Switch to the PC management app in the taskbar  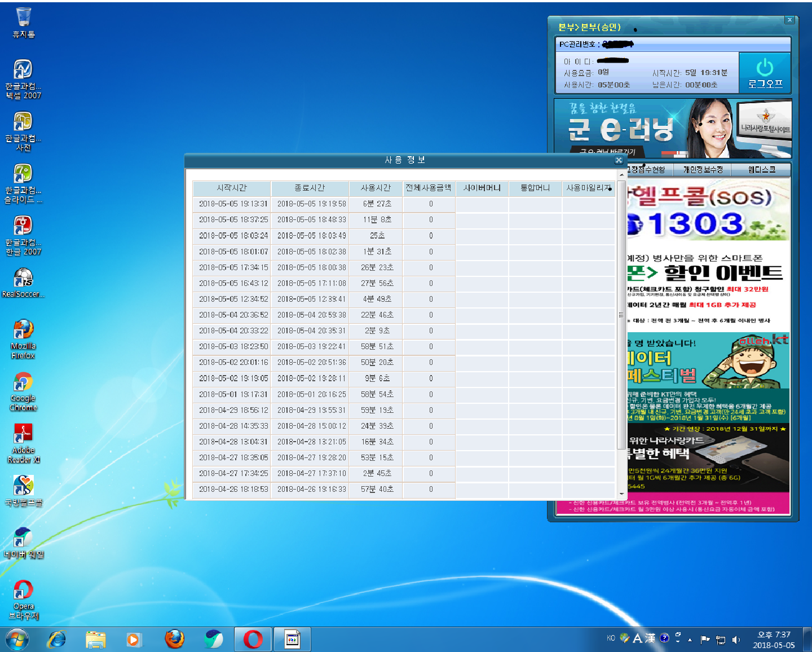click(x=292, y=640)
